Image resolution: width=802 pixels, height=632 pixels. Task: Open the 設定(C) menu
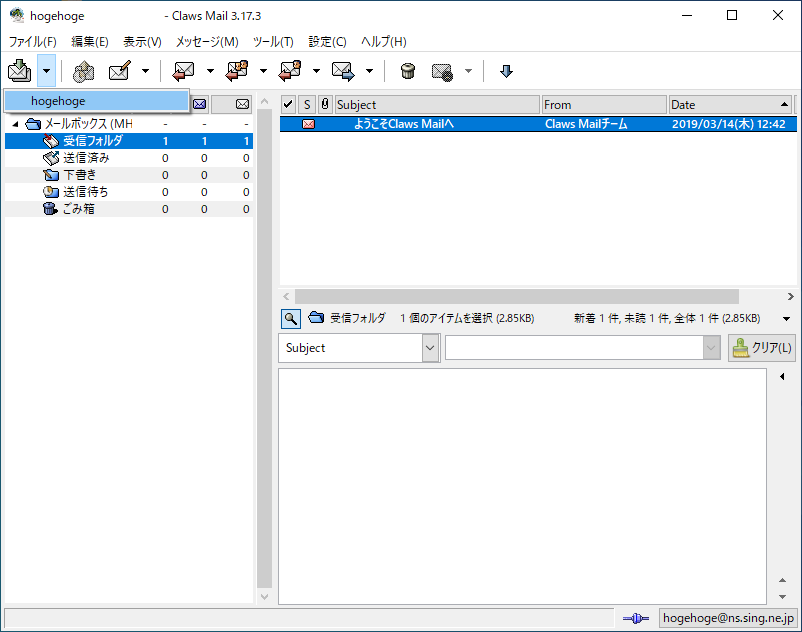click(x=327, y=41)
